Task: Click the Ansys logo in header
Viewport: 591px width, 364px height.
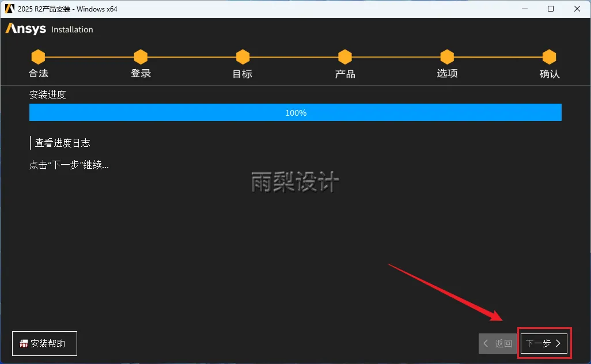Action: 25,29
